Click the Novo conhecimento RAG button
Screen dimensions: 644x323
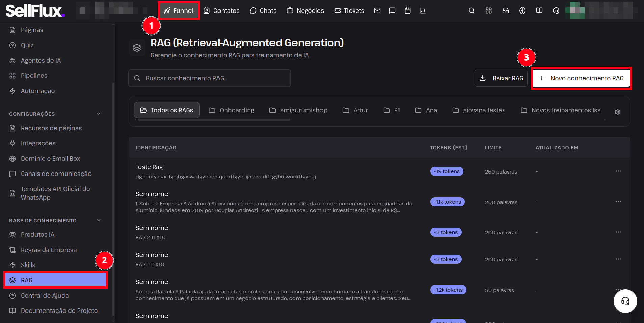pos(581,78)
